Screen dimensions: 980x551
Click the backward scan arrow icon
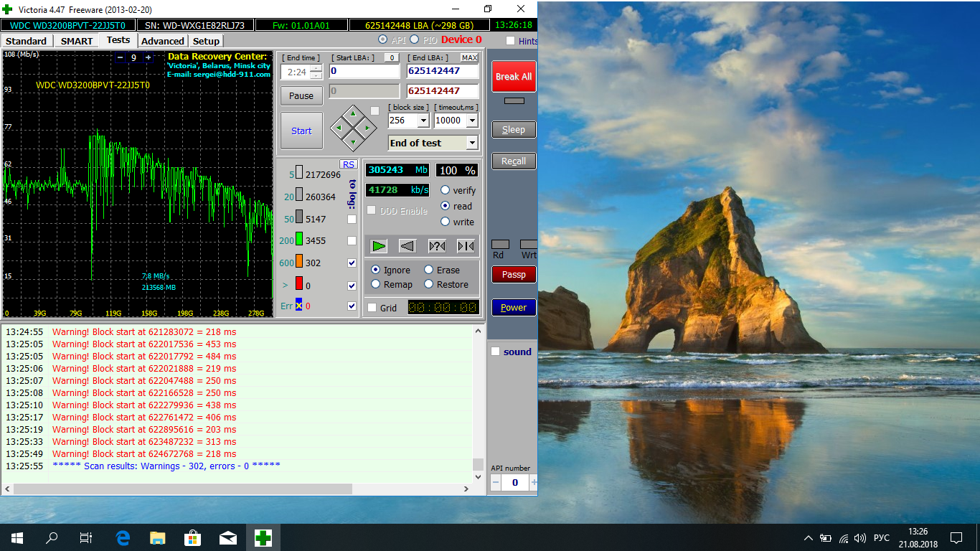tap(407, 246)
